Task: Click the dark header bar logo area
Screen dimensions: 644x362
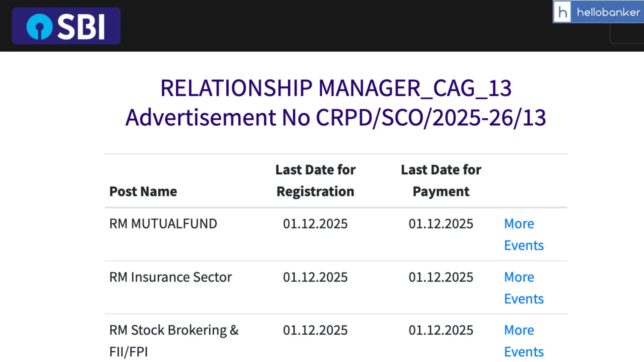Action: pos(66,25)
